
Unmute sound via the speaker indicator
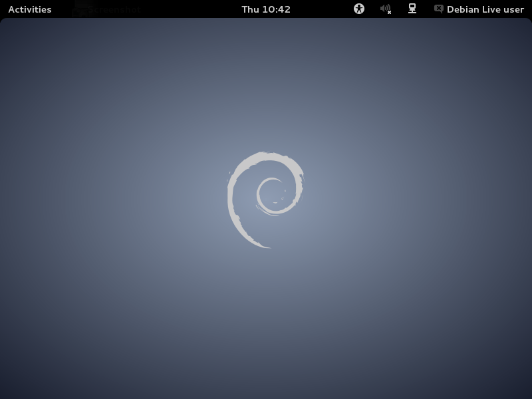385,9
